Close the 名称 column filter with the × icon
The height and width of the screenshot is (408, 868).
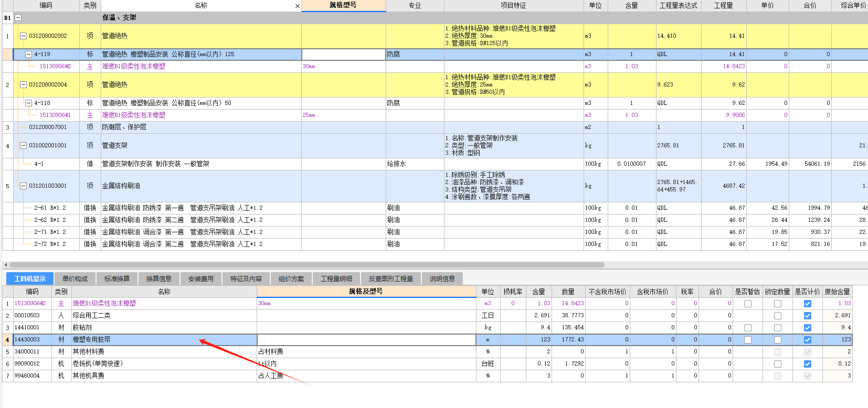(x=298, y=6)
